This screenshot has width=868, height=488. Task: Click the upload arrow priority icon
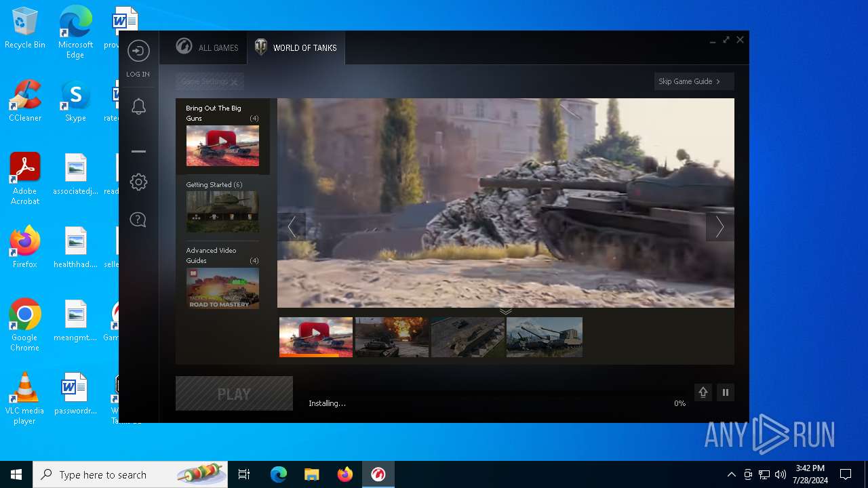pyautogui.click(x=703, y=392)
